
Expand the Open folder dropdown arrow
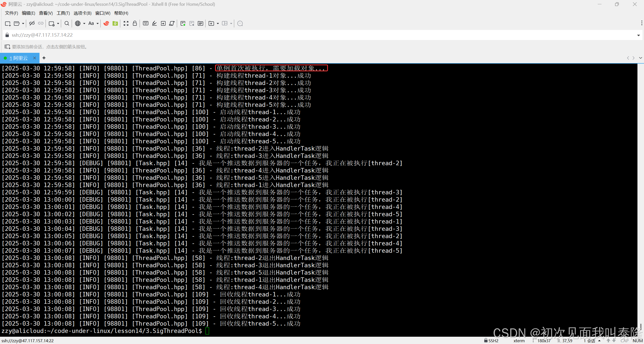(x=23, y=24)
